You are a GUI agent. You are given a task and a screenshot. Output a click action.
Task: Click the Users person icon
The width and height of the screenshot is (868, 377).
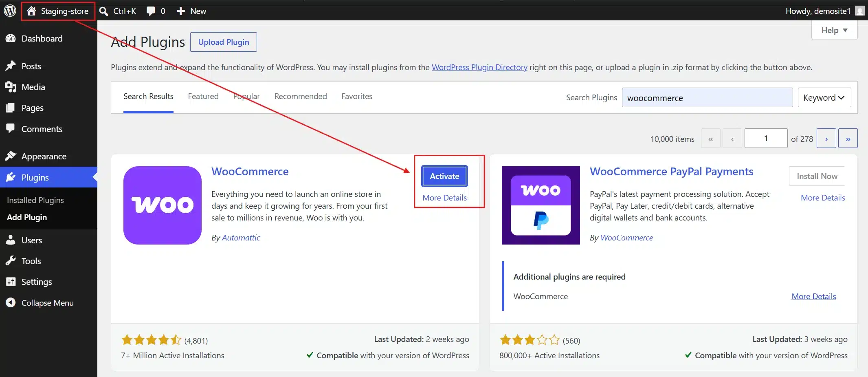tap(11, 240)
